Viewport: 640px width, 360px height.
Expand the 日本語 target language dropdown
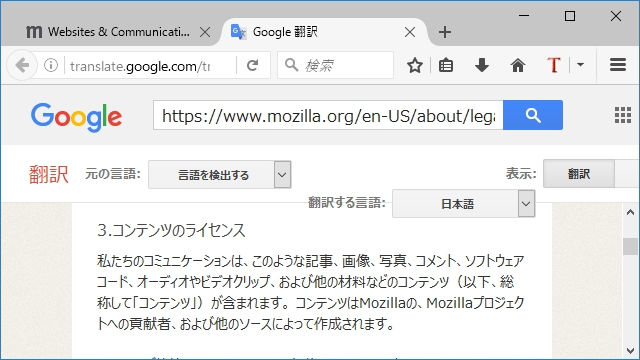click(x=526, y=203)
